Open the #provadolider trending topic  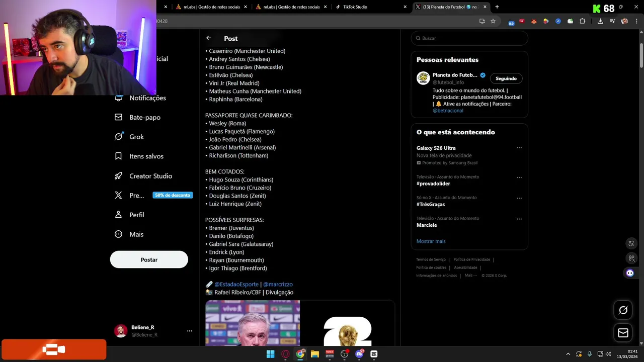click(x=433, y=184)
